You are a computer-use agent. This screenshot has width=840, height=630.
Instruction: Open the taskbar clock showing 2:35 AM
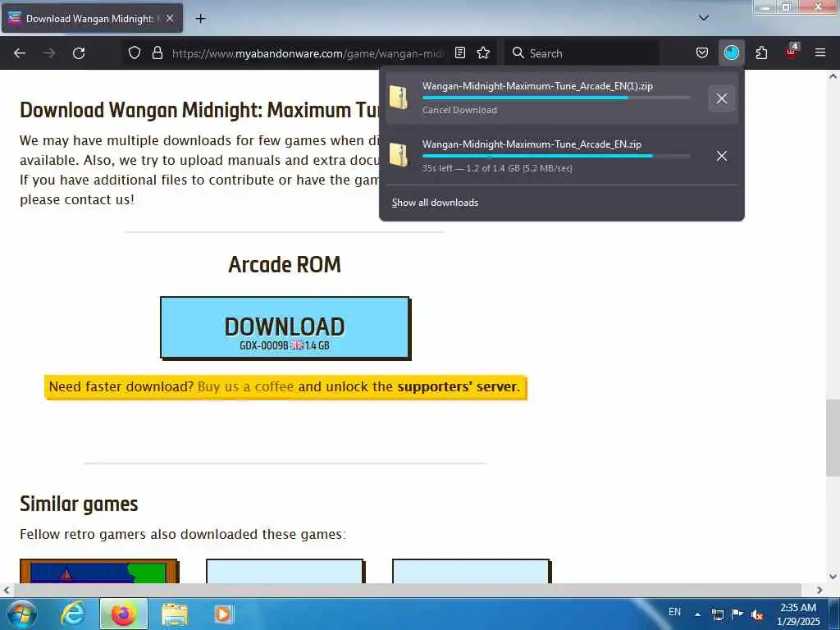(x=798, y=614)
